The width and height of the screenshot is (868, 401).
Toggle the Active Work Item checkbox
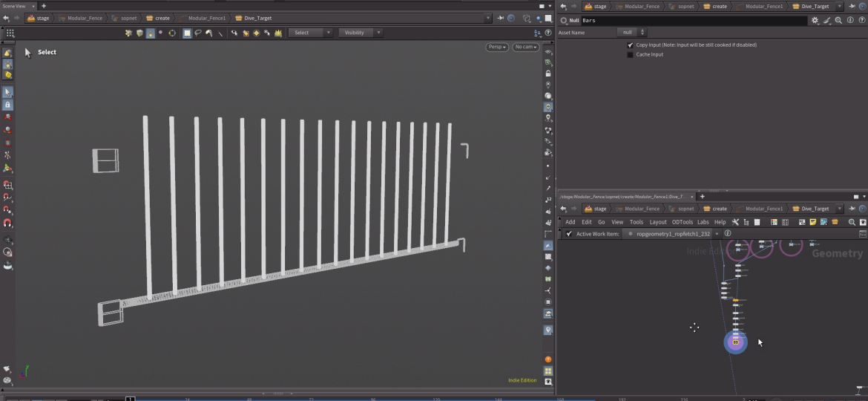569,234
